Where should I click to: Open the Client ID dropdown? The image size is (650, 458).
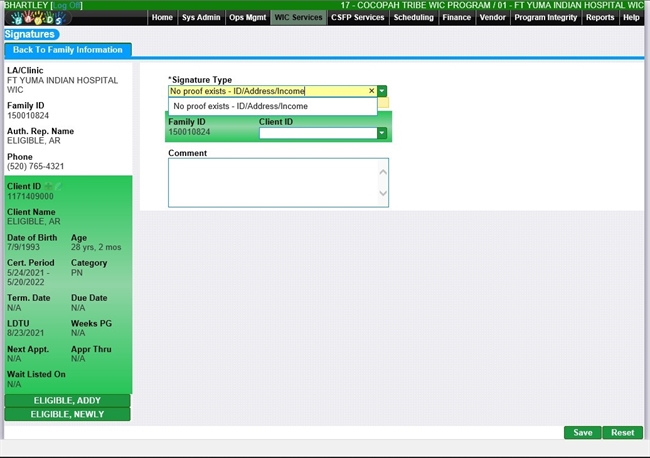pos(381,132)
